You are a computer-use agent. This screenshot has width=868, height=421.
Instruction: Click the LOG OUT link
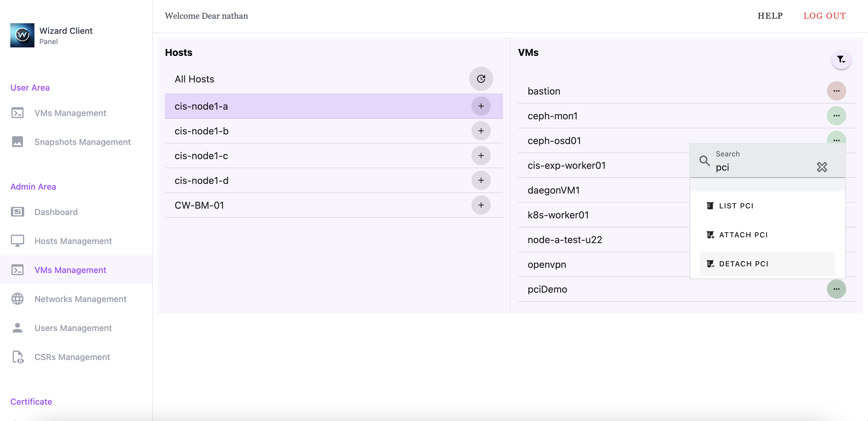825,15
